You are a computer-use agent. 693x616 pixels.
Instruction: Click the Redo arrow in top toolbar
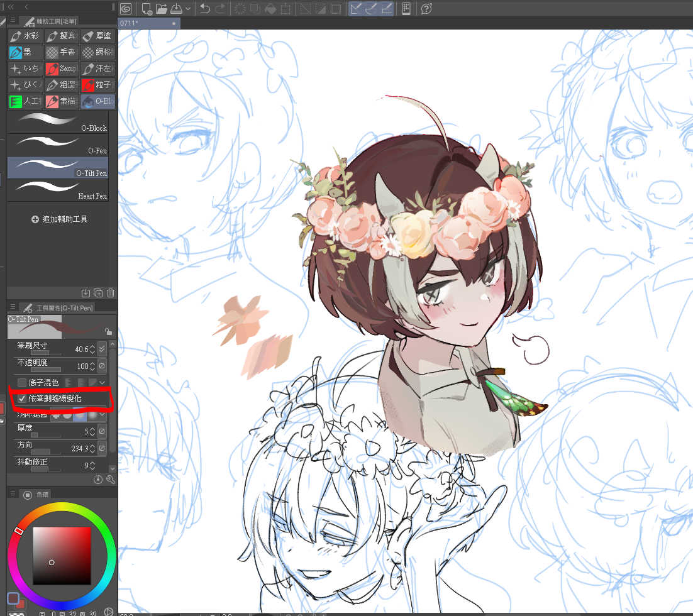coord(220,9)
